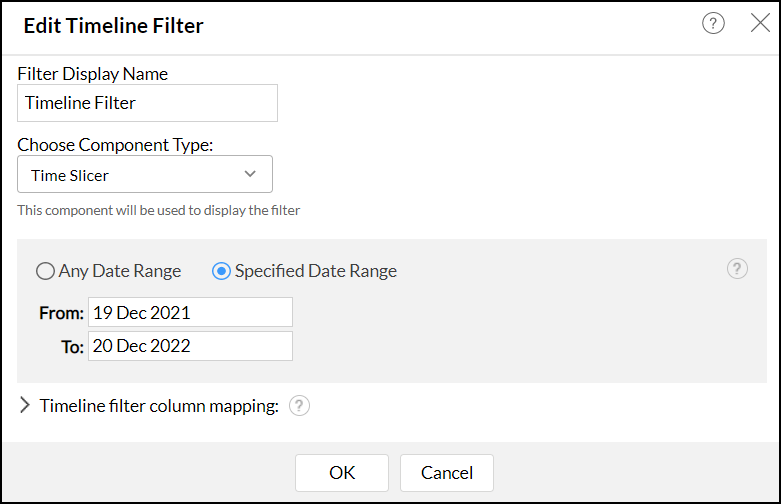Click the To date field
Screen dimensions: 781x504
click(x=190, y=346)
